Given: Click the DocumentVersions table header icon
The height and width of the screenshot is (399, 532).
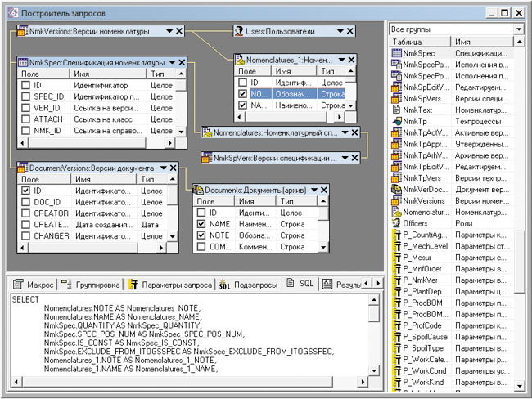Looking at the screenshot, I should (x=22, y=167).
